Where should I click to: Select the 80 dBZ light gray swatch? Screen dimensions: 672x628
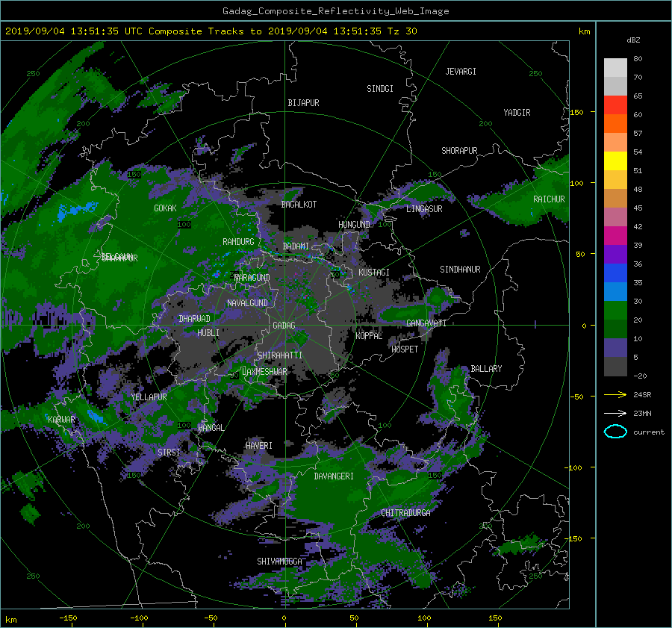tap(615, 67)
